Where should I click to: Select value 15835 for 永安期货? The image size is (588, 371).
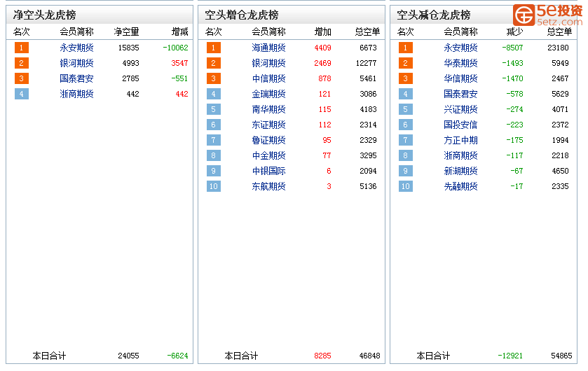(x=129, y=48)
